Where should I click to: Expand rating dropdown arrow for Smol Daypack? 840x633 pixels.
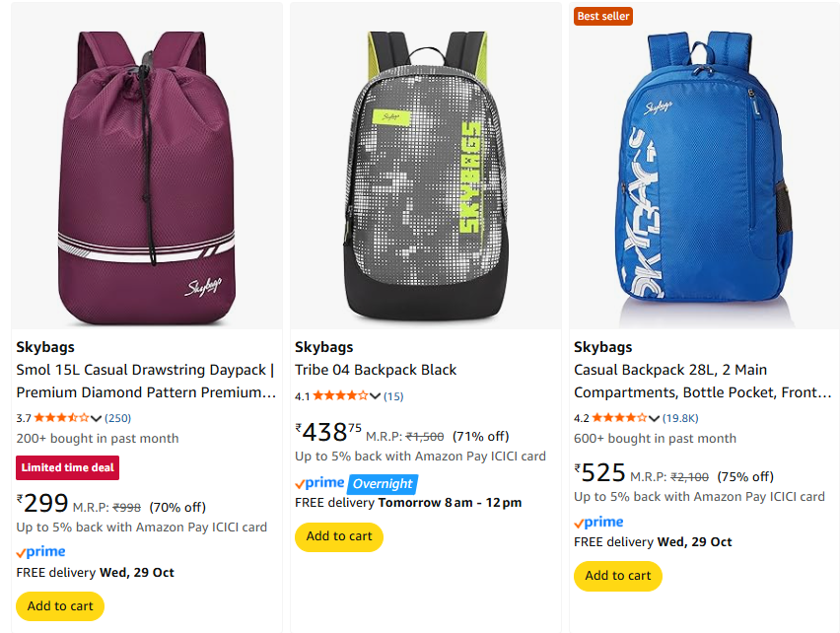tap(97, 418)
